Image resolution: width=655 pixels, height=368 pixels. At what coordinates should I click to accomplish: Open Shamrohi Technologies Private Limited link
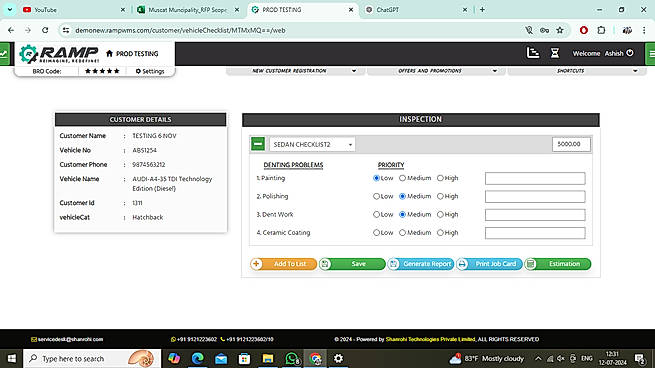(430, 339)
